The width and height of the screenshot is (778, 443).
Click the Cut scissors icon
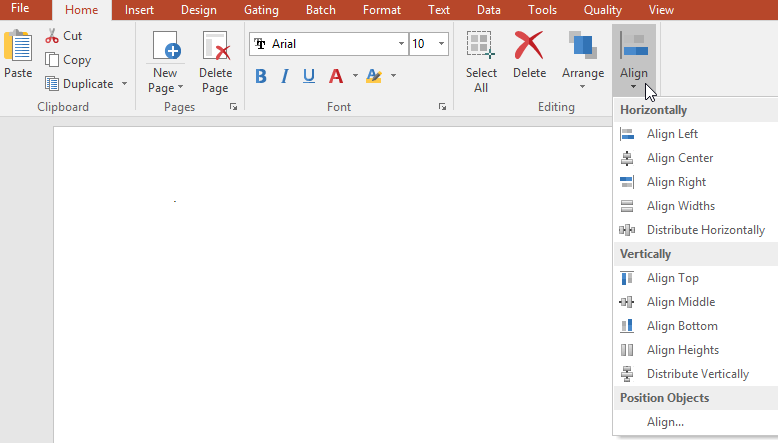click(52, 36)
